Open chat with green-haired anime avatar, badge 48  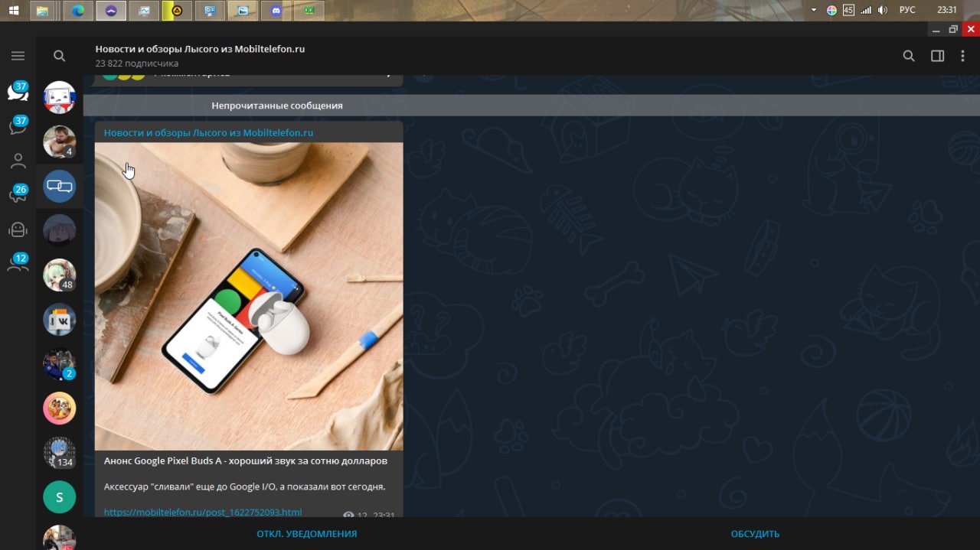59,275
